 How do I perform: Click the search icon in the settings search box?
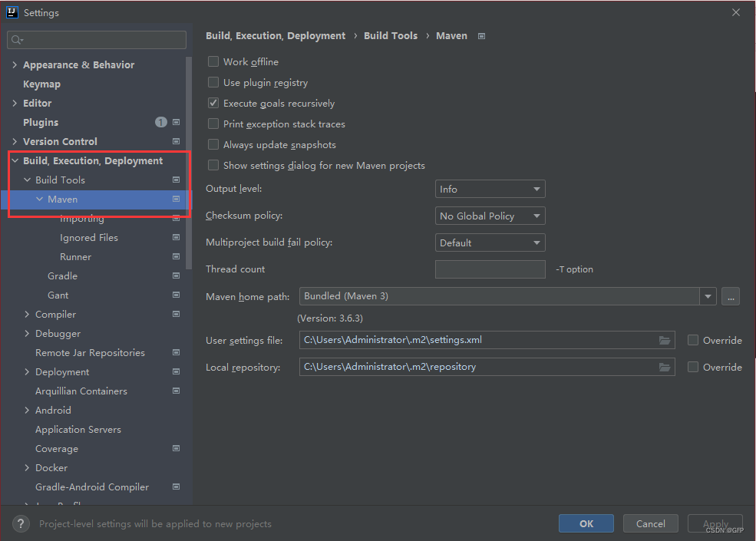click(x=17, y=40)
